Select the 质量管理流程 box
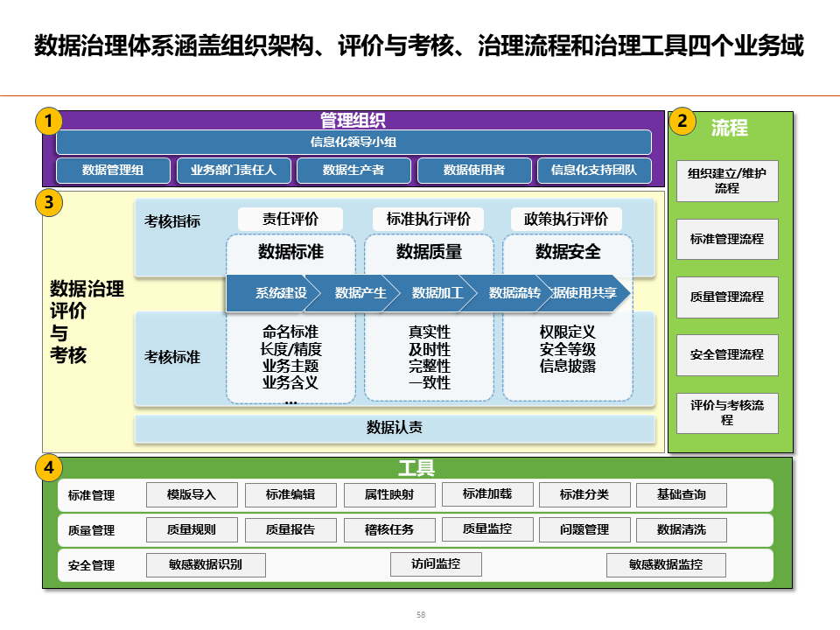The height and width of the screenshot is (630, 840). pos(727,297)
